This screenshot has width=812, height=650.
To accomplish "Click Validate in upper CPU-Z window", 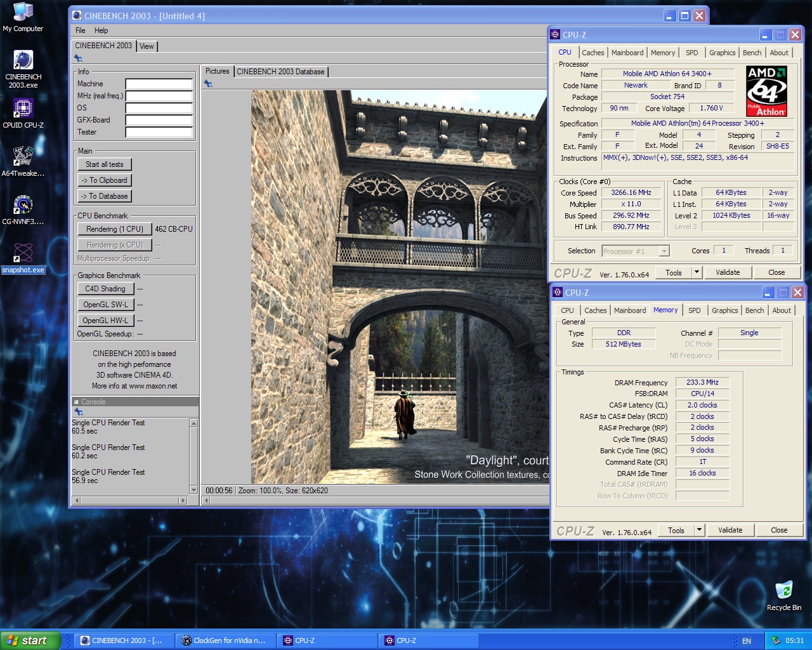I will click(x=728, y=272).
